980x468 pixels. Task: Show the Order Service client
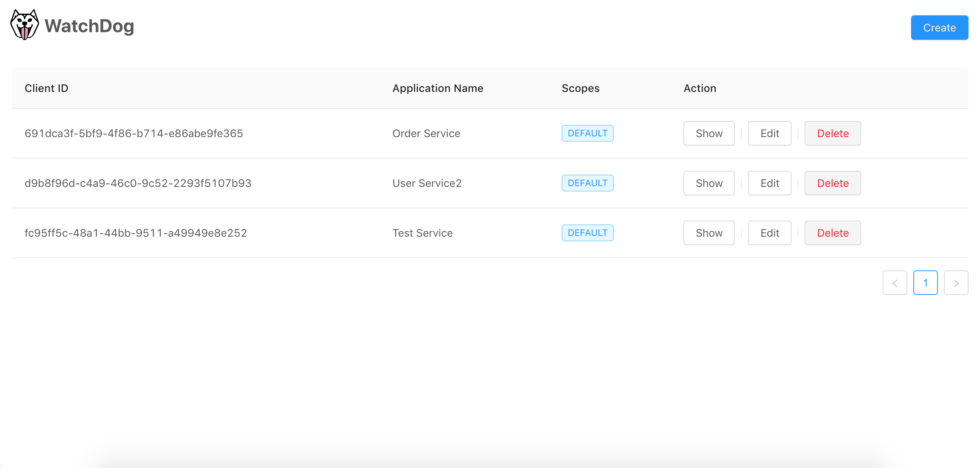(709, 133)
